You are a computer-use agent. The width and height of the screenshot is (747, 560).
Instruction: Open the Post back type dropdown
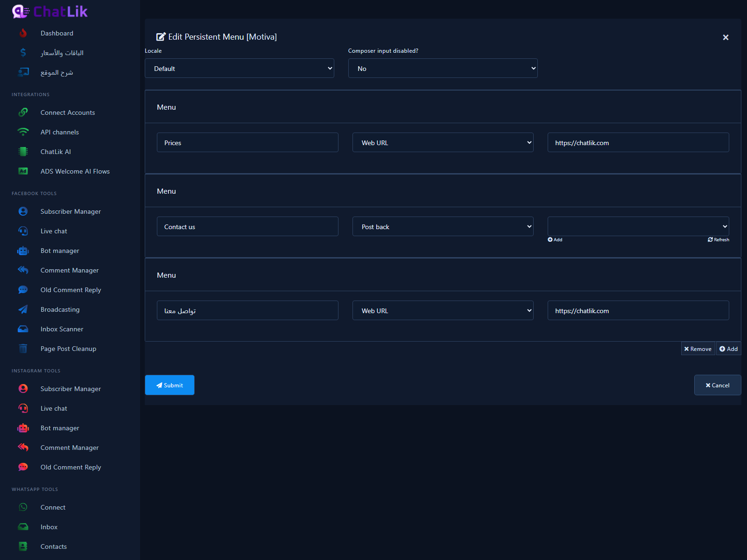click(443, 226)
